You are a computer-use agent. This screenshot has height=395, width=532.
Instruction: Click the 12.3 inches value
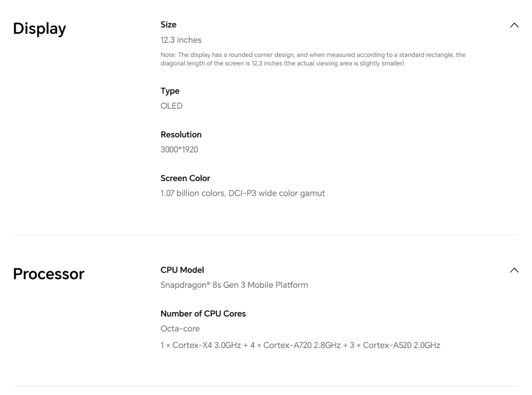[181, 40]
